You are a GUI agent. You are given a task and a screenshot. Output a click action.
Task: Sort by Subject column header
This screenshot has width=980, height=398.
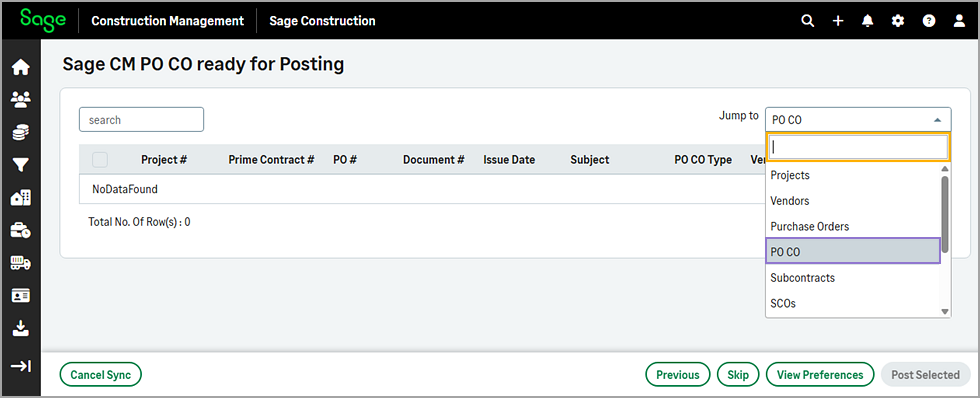[590, 160]
